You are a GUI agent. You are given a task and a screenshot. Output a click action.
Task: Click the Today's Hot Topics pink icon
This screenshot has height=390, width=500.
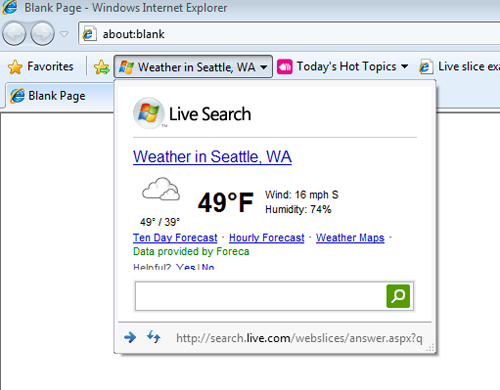pos(285,67)
